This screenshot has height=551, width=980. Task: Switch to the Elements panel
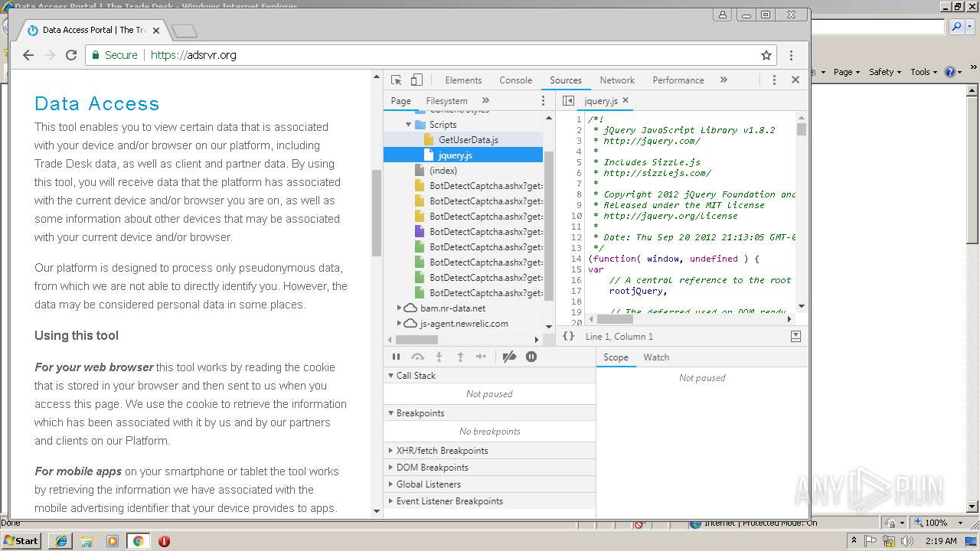463,80
